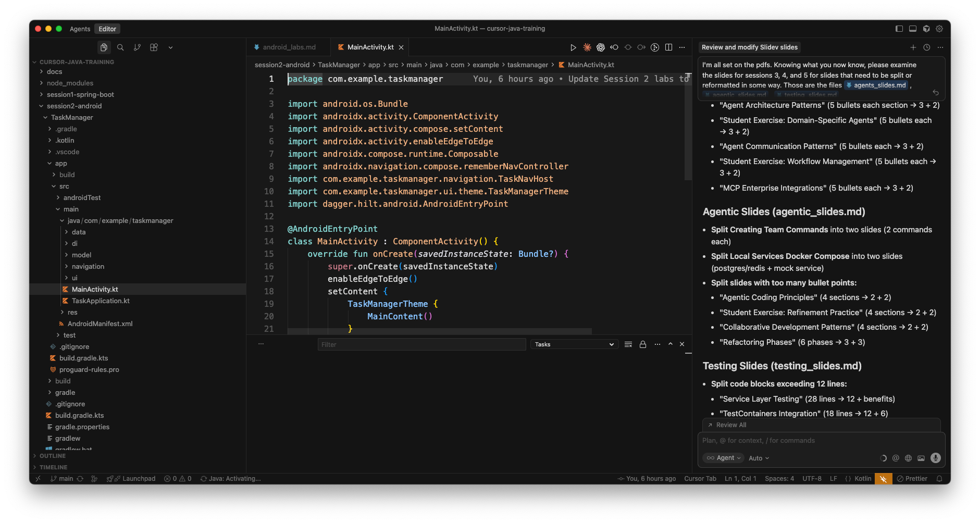This screenshot has height=523, width=980.
Task: Attach an image using the picture icon
Action: point(921,458)
